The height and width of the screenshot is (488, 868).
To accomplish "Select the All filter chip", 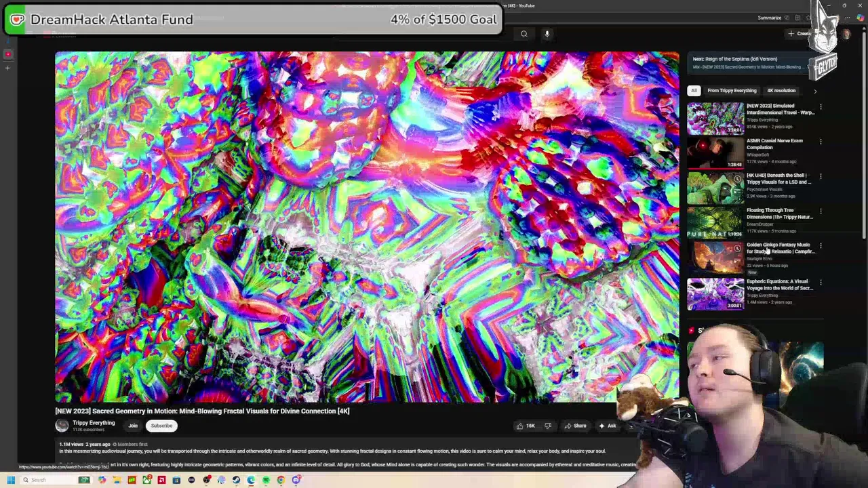I will 694,90.
